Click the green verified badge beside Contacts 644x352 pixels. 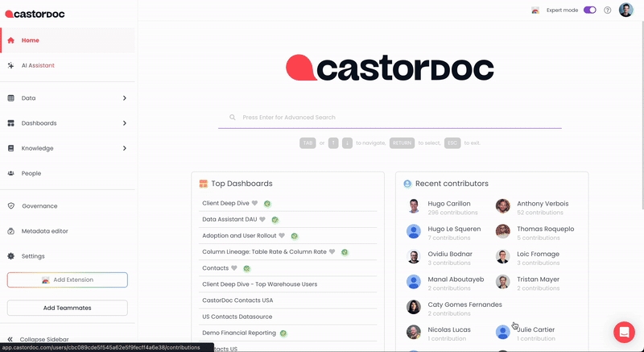coord(246,268)
